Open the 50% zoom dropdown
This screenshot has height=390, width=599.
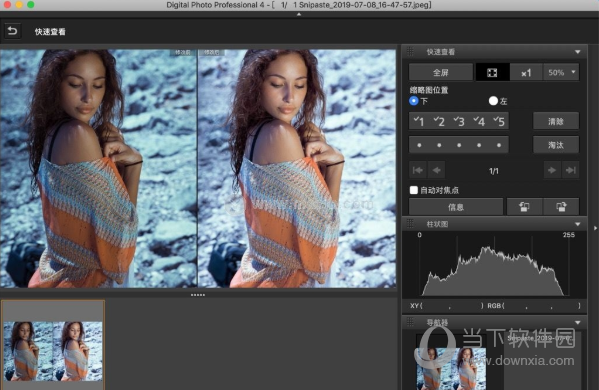click(561, 72)
